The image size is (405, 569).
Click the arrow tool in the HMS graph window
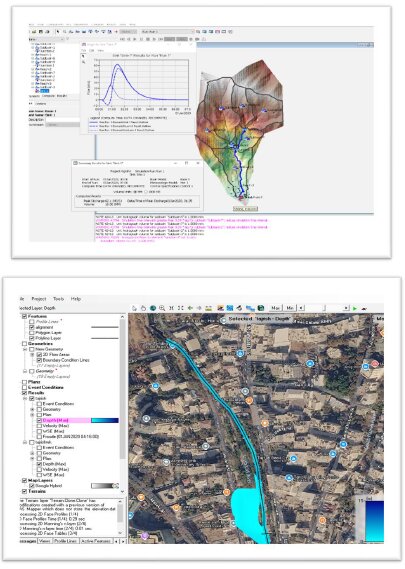83,56
